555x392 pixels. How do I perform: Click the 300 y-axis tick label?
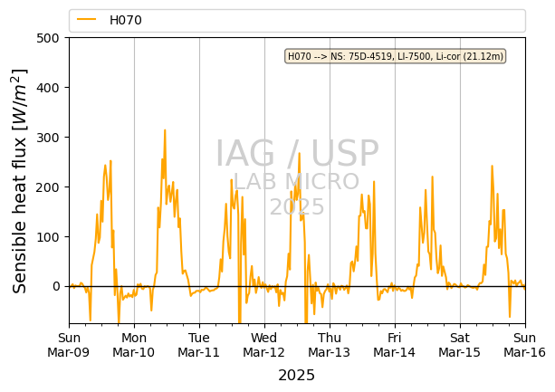coord(48,138)
